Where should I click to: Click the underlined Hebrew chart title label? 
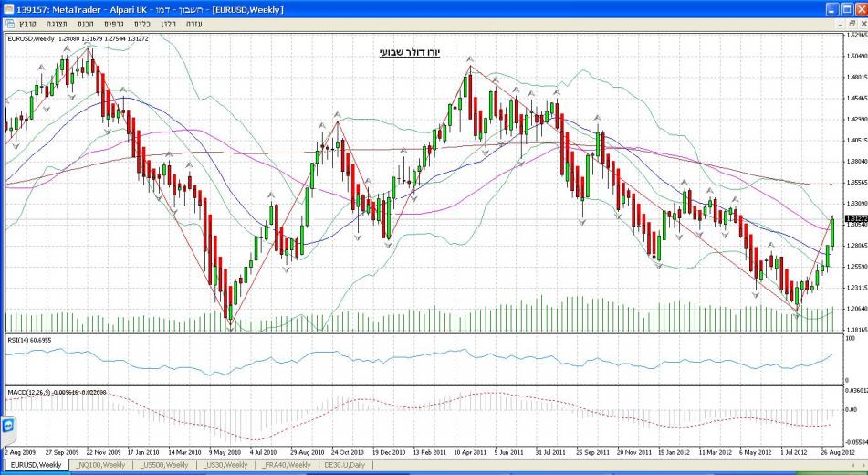(x=409, y=53)
